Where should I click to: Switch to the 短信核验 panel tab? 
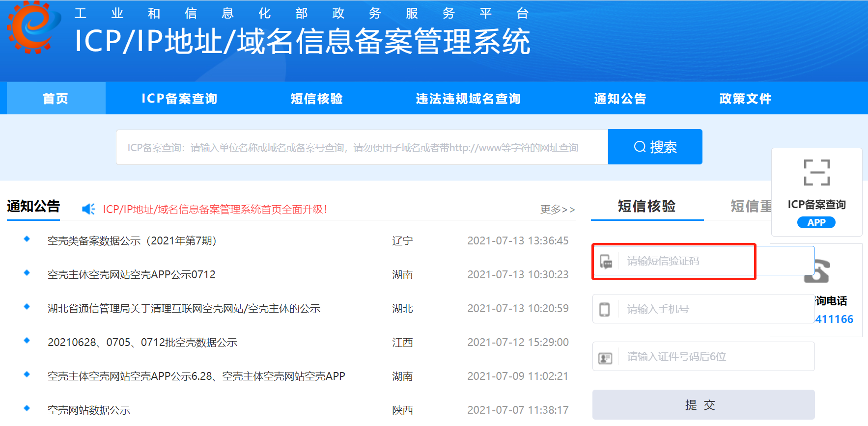(x=646, y=206)
